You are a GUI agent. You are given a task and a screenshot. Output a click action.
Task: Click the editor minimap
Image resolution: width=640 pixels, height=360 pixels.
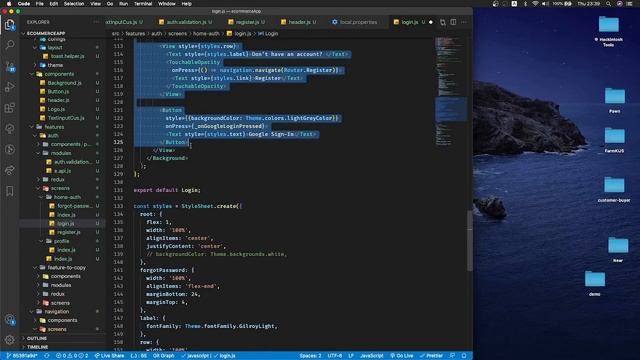pyautogui.click(x=451, y=91)
